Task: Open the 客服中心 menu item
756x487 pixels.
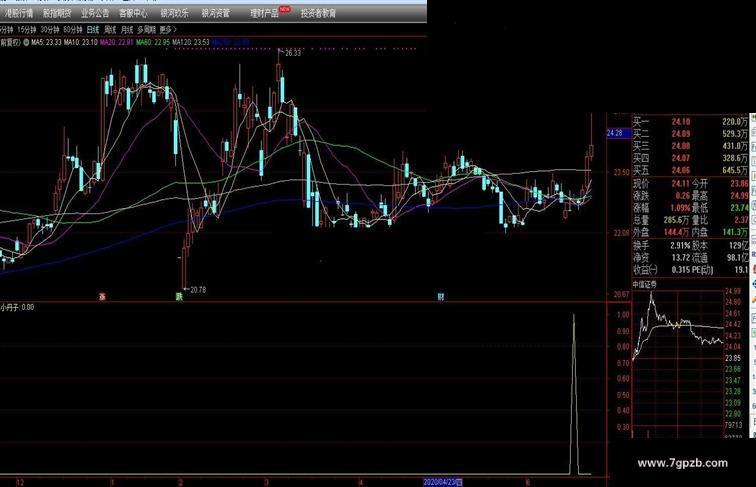Action: coord(133,13)
